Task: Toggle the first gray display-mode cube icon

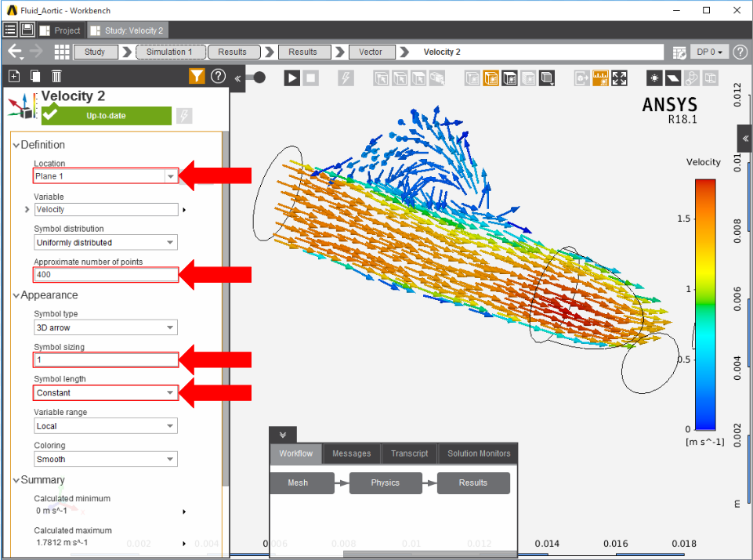Action: [x=472, y=78]
